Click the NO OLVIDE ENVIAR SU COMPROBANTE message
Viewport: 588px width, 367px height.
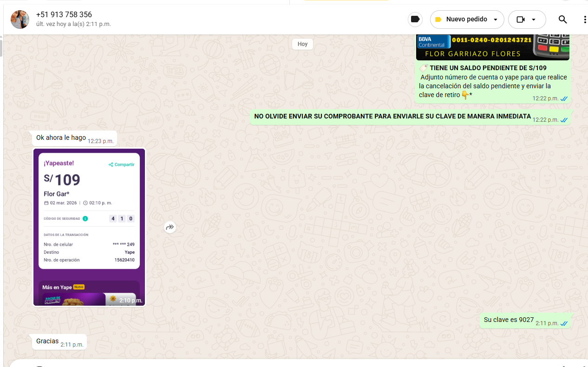392,117
